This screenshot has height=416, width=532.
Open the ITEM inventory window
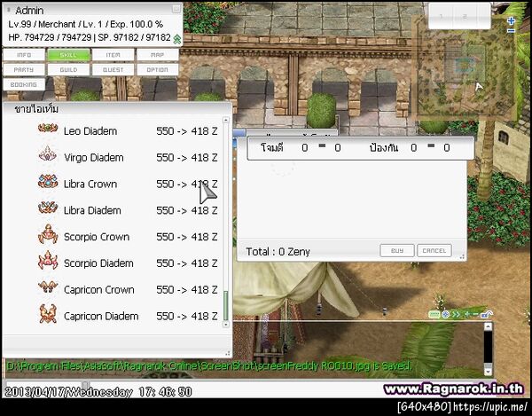(x=113, y=55)
